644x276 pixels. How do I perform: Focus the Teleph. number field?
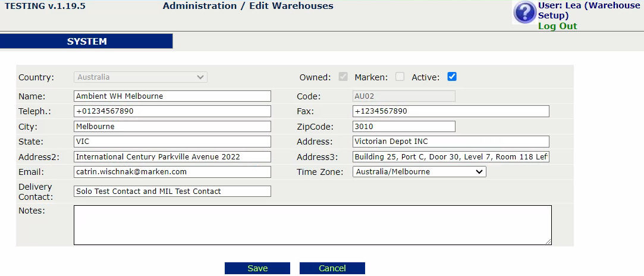coord(172,111)
